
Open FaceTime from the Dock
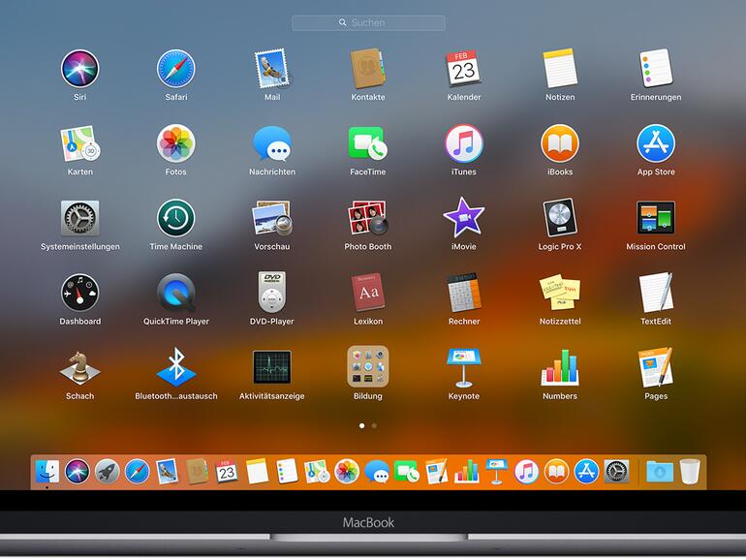point(407,472)
